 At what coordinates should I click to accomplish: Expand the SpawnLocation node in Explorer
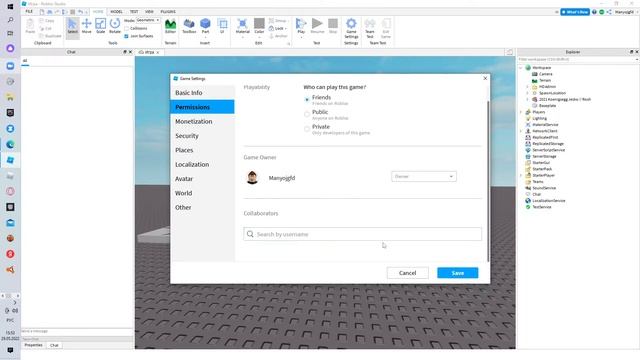pyautogui.click(x=527, y=93)
